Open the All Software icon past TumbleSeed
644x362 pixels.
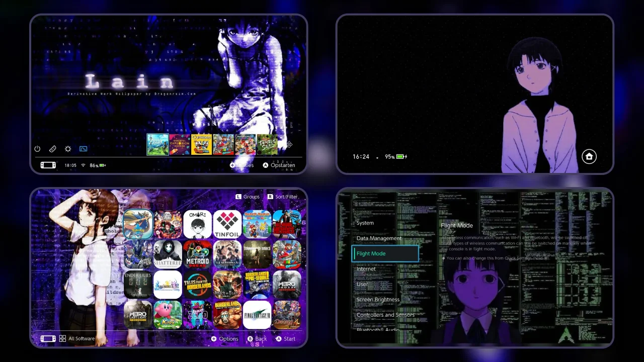coord(289,145)
